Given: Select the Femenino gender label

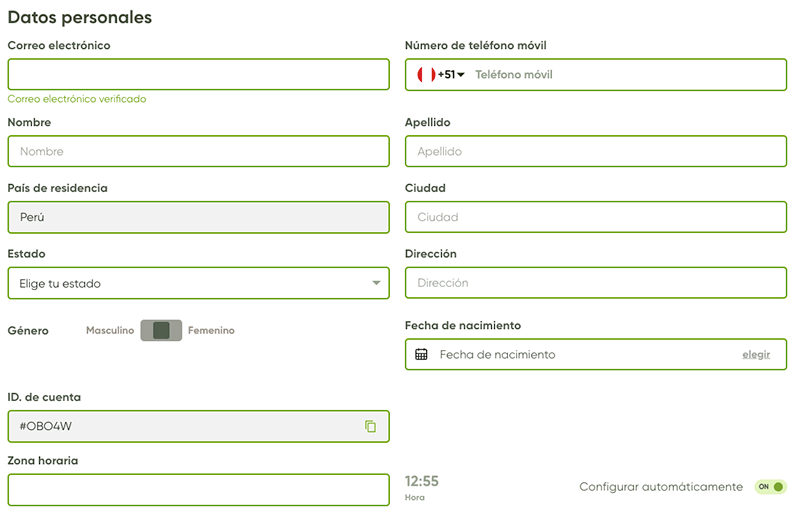Looking at the screenshot, I should point(211,330).
